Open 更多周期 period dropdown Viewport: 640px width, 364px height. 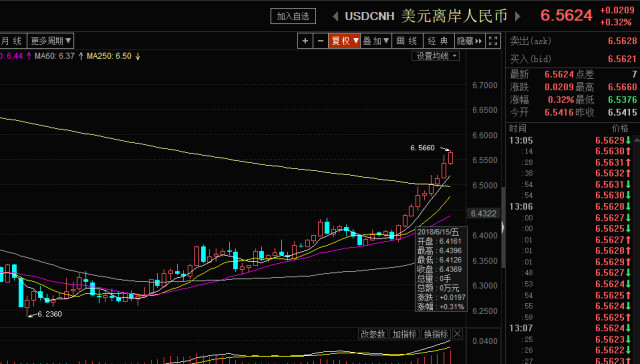tap(50, 41)
